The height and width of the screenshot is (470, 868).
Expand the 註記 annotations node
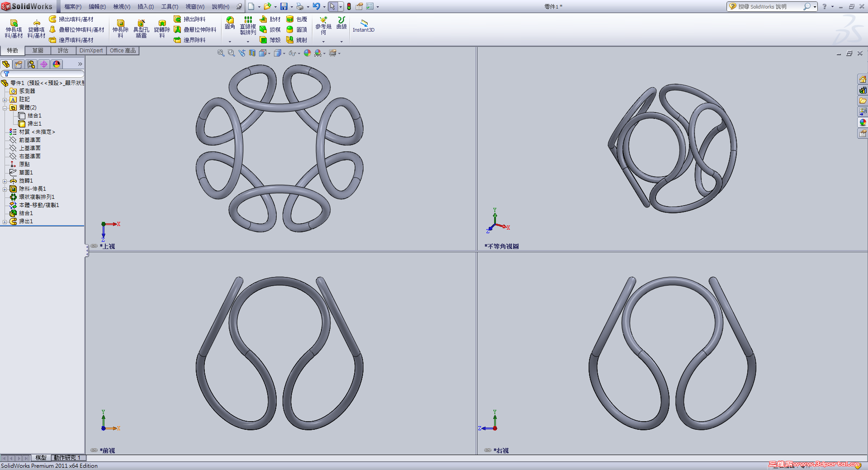5,99
